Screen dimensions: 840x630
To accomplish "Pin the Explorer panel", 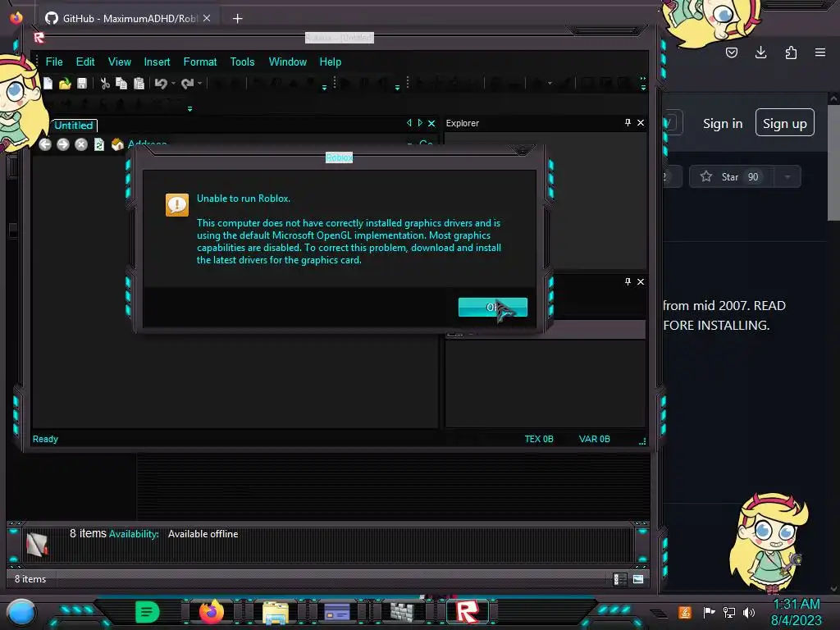I will pos(628,123).
